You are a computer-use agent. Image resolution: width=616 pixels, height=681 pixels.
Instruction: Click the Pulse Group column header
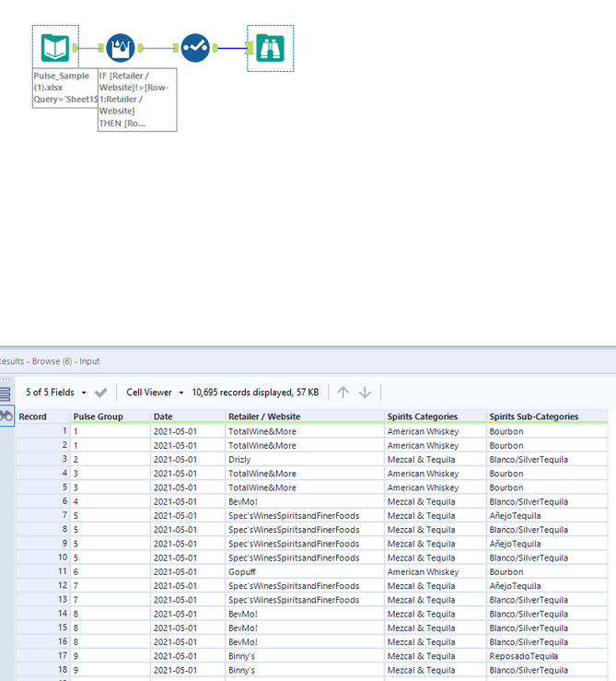(97, 417)
